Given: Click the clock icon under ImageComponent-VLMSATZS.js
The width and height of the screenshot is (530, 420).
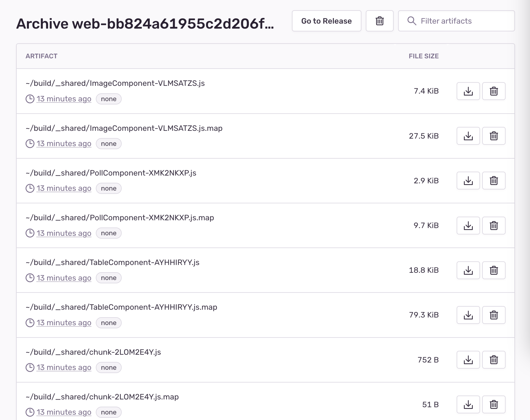Looking at the screenshot, I should (x=30, y=99).
